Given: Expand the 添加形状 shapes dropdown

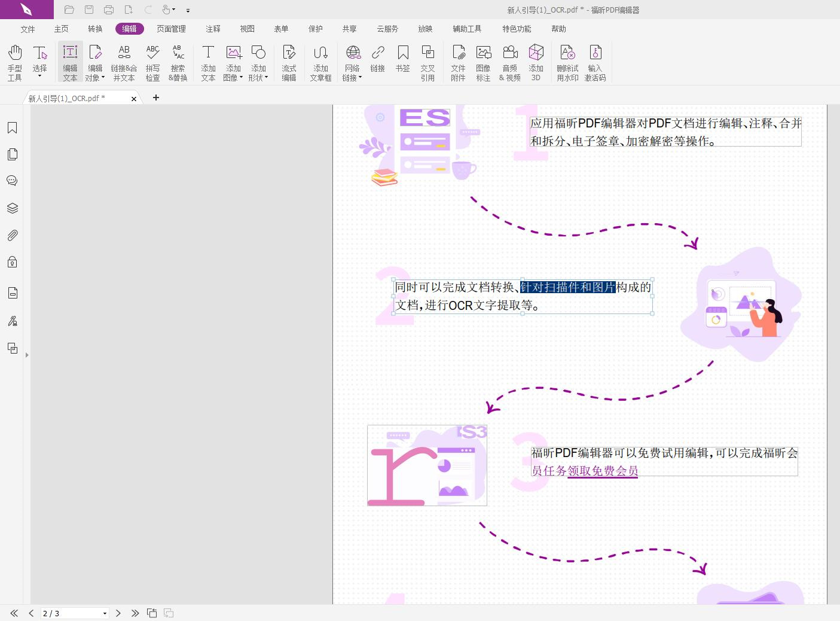Looking at the screenshot, I should (267, 77).
